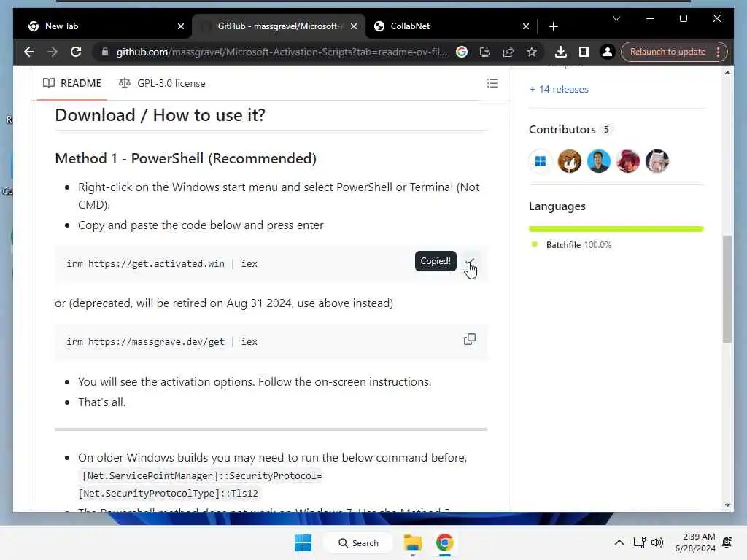Open the clock showing 2:39 AM
Viewport: 747px width, 560px height.
694,542
